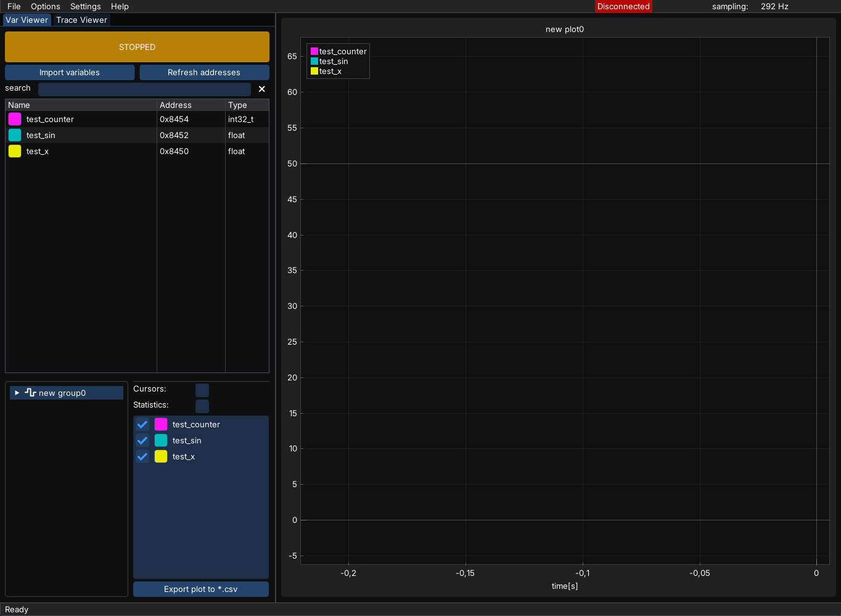
Task: Click cyan test_sin marker in plot legend
Action: pos(314,62)
